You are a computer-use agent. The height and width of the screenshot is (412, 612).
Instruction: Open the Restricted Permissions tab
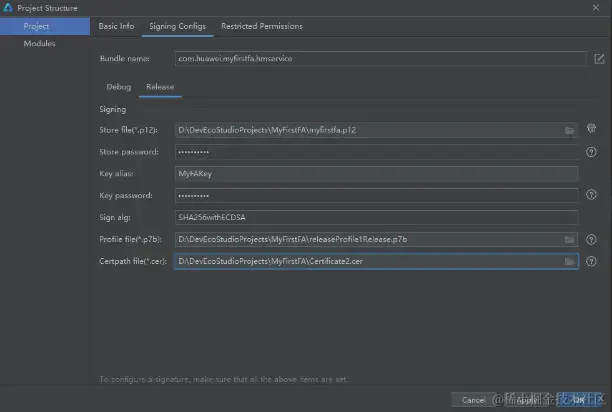coord(261,26)
